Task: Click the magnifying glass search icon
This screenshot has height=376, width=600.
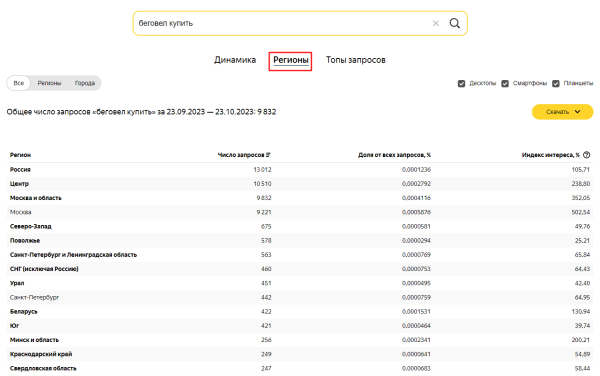Action: [x=455, y=23]
